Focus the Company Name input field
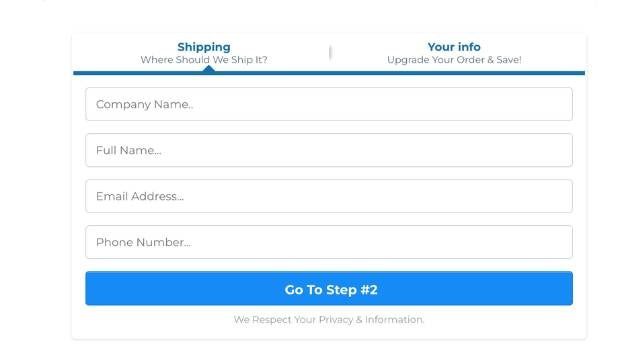The image size is (640, 360). [329, 104]
